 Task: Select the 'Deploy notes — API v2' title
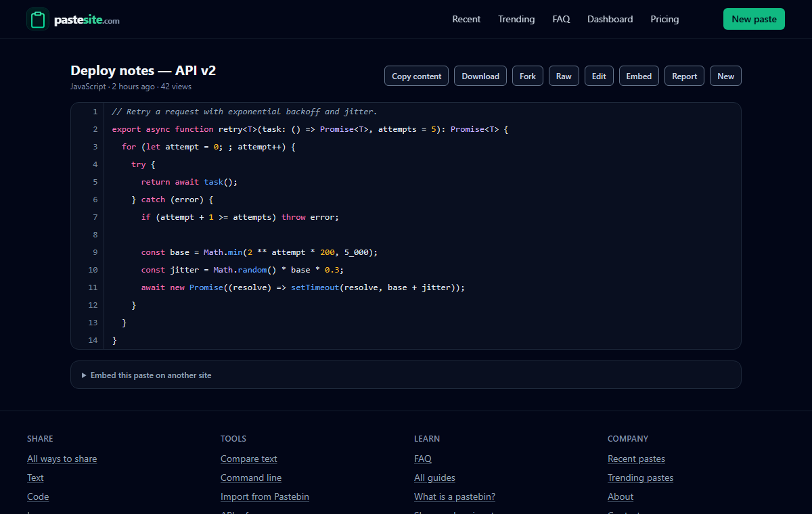pyautogui.click(x=143, y=70)
